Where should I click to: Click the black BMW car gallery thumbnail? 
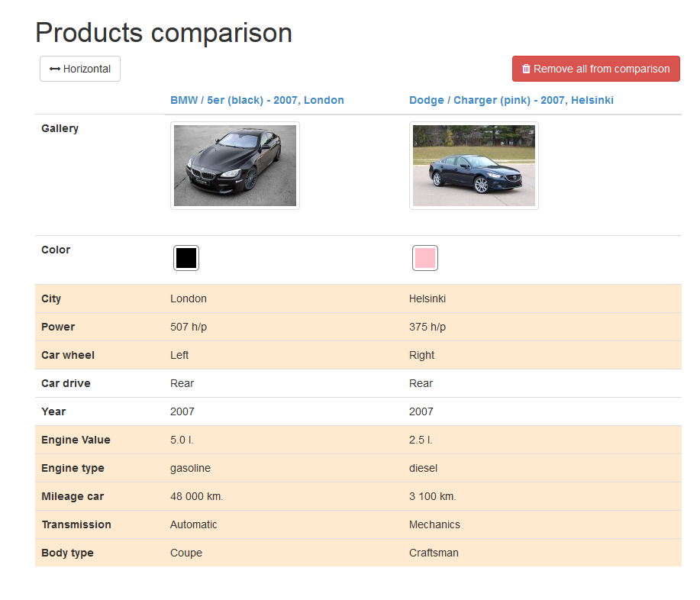pyautogui.click(x=234, y=166)
